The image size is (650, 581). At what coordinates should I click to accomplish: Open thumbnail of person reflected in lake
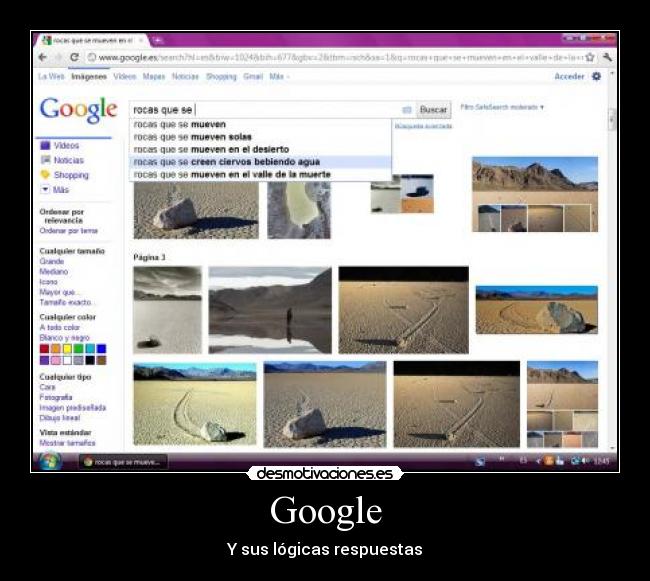[x=270, y=310]
